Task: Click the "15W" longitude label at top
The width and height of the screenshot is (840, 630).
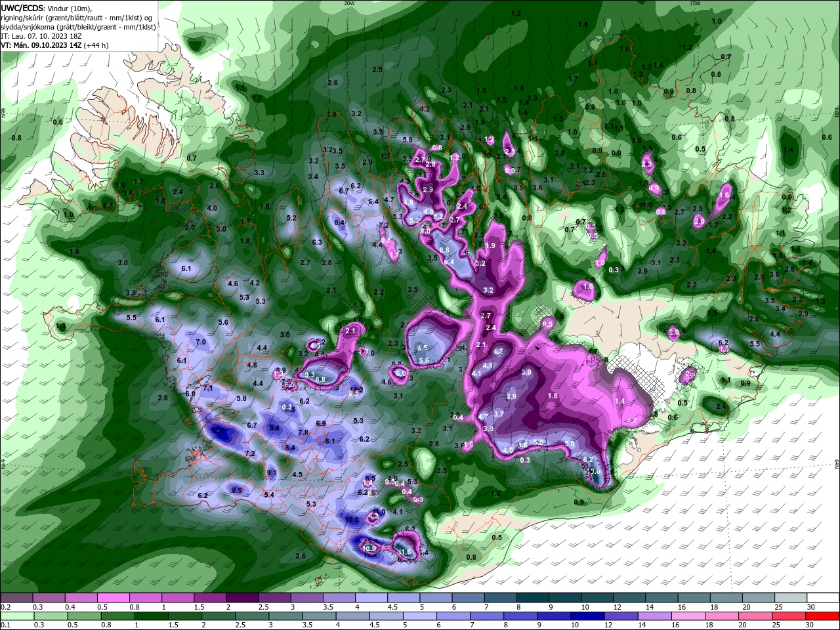Action: (695, 3)
